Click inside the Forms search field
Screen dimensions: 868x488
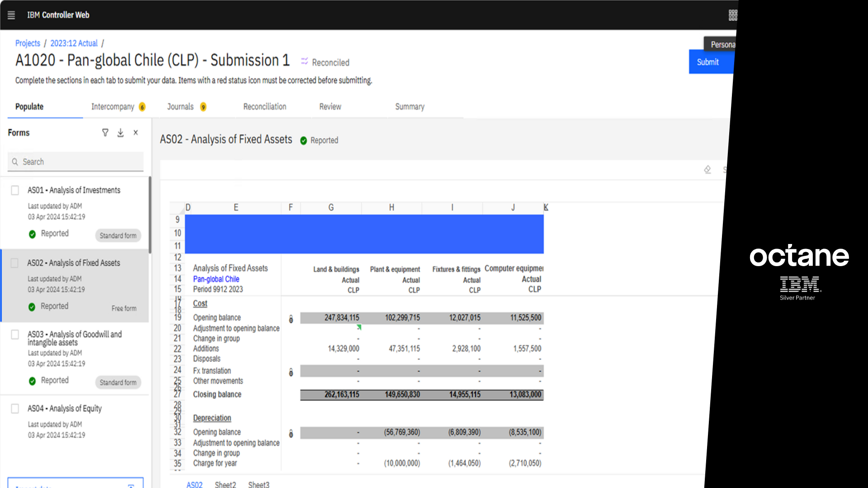point(75,161)
